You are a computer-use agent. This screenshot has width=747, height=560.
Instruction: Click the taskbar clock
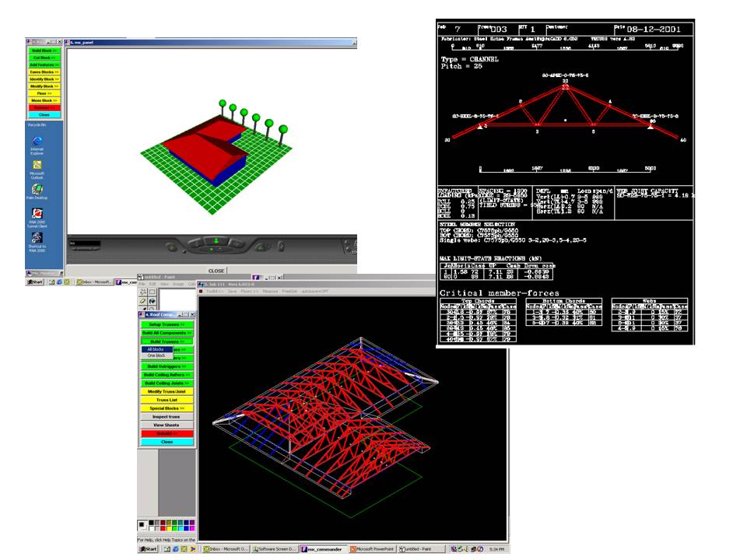[496, 549]
